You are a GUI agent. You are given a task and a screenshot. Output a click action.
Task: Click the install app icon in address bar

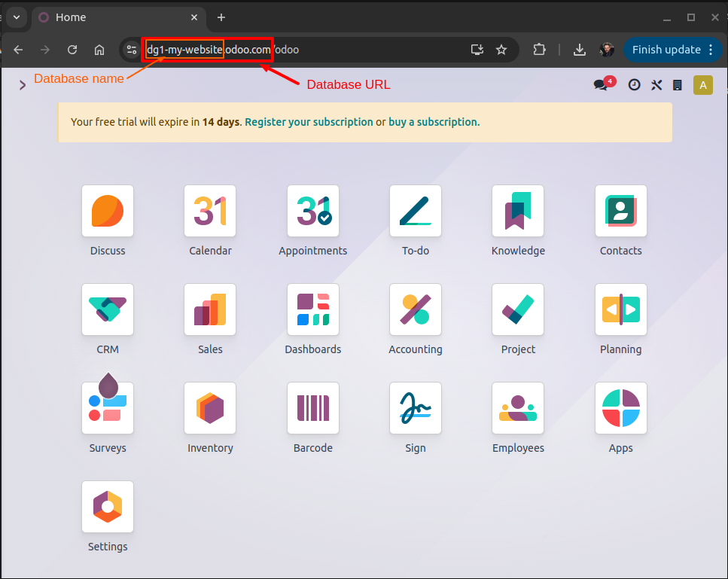[477, 50]
